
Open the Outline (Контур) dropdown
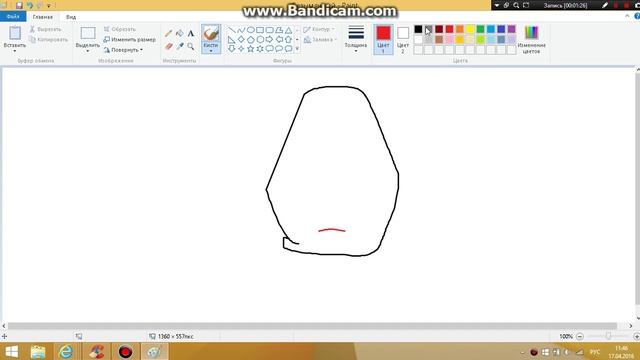[x=320, y=29]
